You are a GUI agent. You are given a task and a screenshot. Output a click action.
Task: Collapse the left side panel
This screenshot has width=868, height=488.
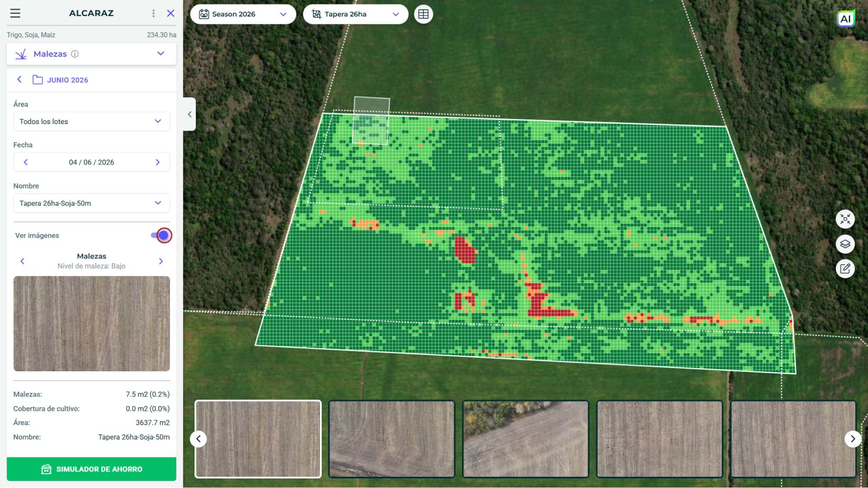[x=189, y=115]
